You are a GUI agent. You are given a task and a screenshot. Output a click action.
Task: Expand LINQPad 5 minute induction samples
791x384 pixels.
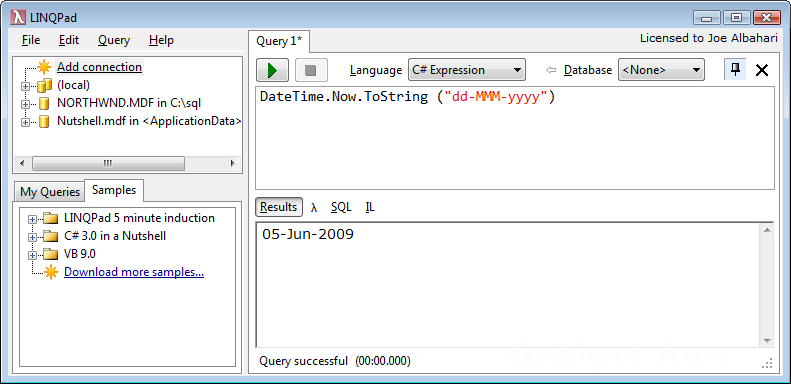tap(32, 220)
